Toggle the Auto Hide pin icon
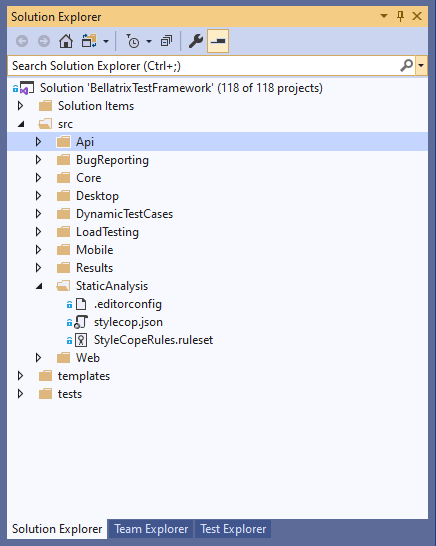The image size is (436, 546). click(400, 16)
